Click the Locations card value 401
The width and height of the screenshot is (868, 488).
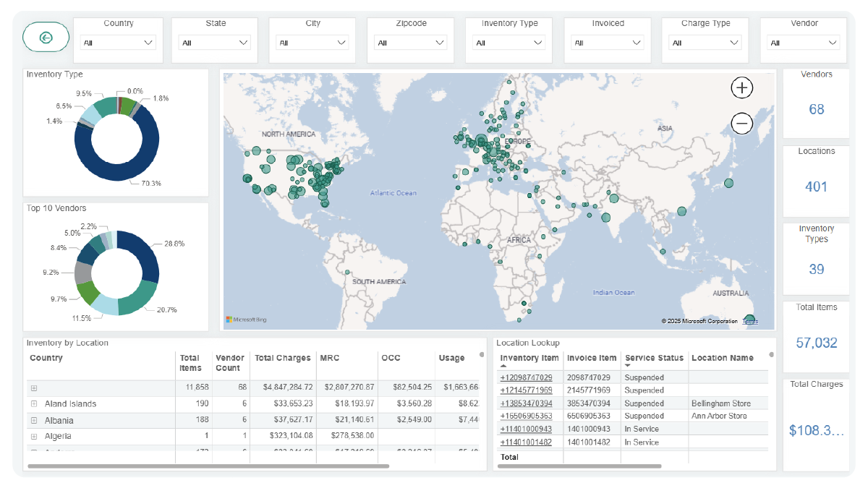(817, 187)
